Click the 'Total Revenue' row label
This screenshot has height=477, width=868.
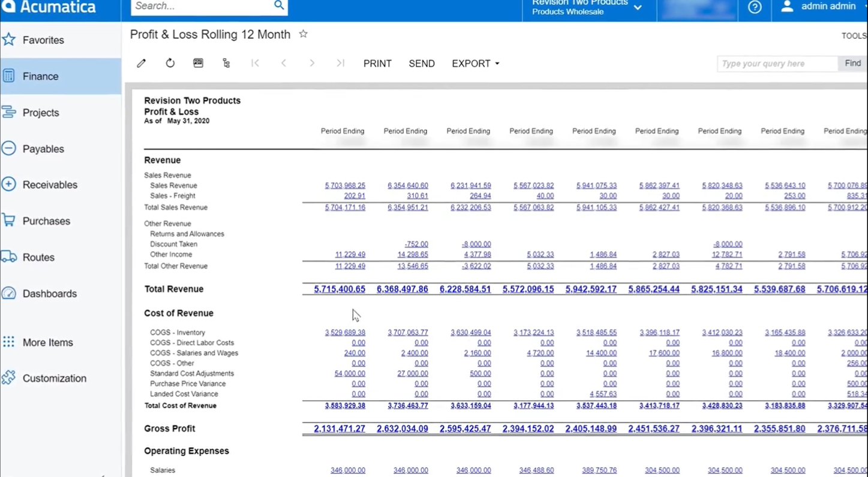(174, 289)
